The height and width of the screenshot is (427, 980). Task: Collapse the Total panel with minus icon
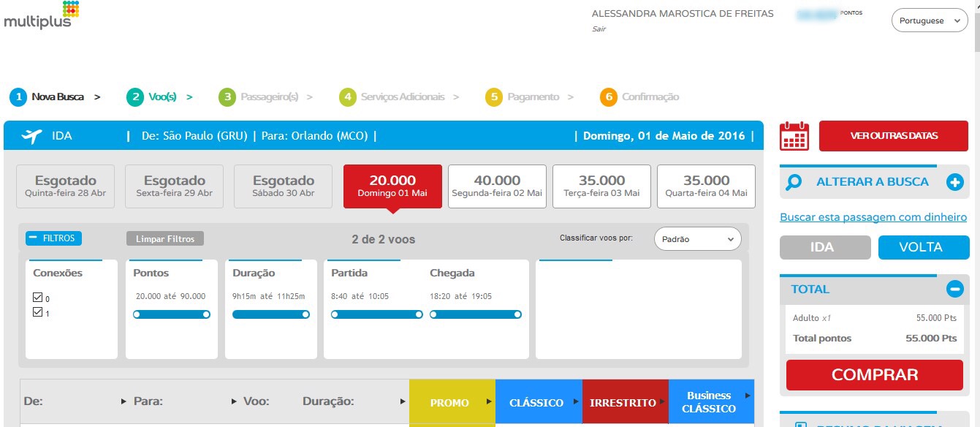coord(954,289)
